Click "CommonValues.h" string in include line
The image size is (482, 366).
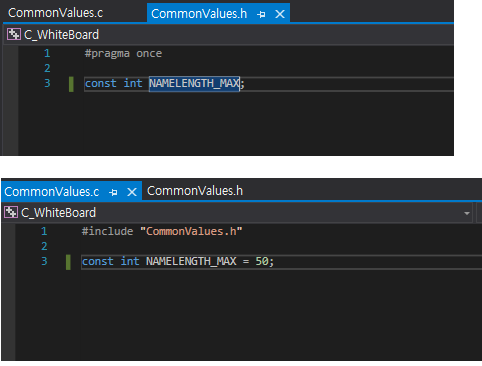191,231
